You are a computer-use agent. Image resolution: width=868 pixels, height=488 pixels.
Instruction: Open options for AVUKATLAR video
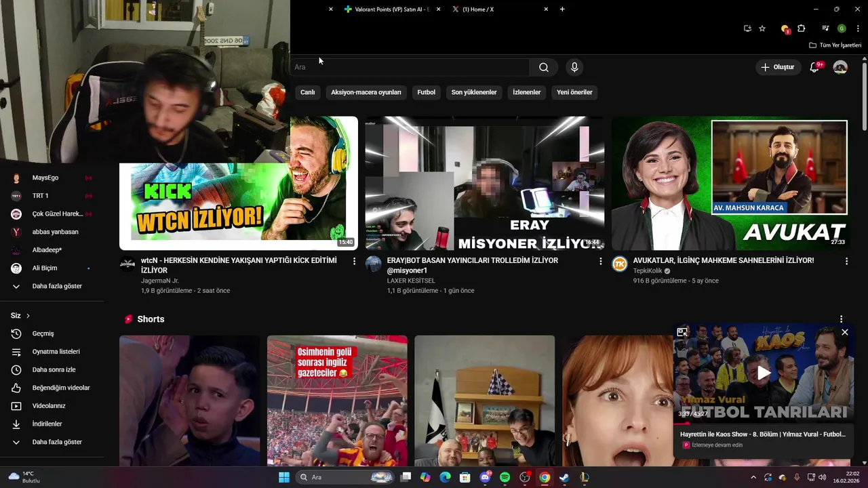click(x=846, y=261)
